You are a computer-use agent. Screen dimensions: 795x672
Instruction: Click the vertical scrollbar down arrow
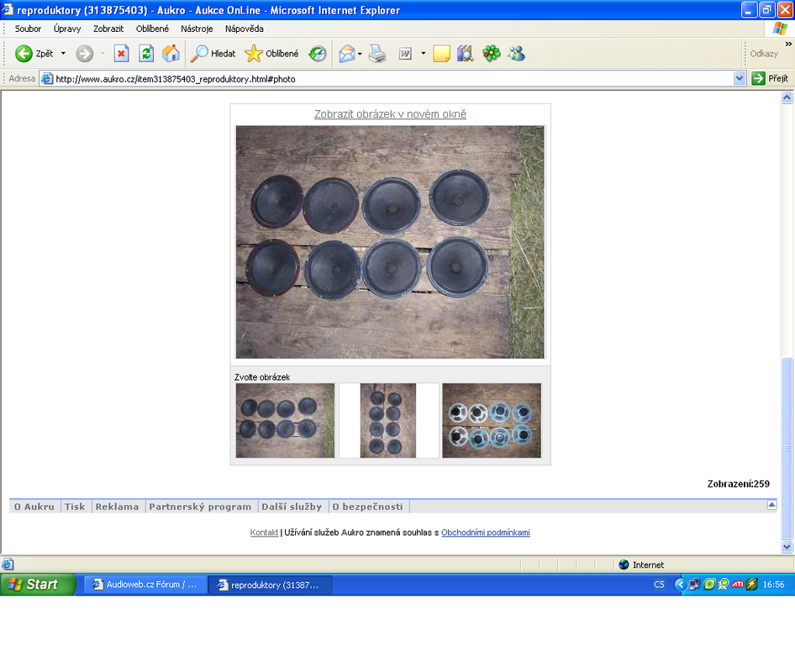(x=787, y=546)
